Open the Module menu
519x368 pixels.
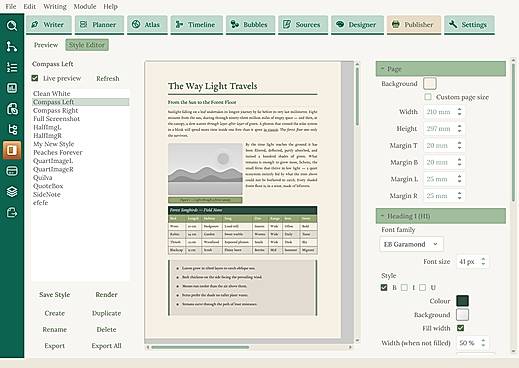pyautogui.click(x=85, y=6)
